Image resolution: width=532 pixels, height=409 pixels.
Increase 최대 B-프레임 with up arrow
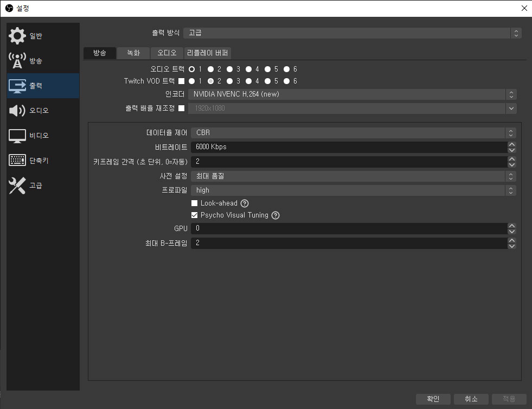(x=512, y=240)
